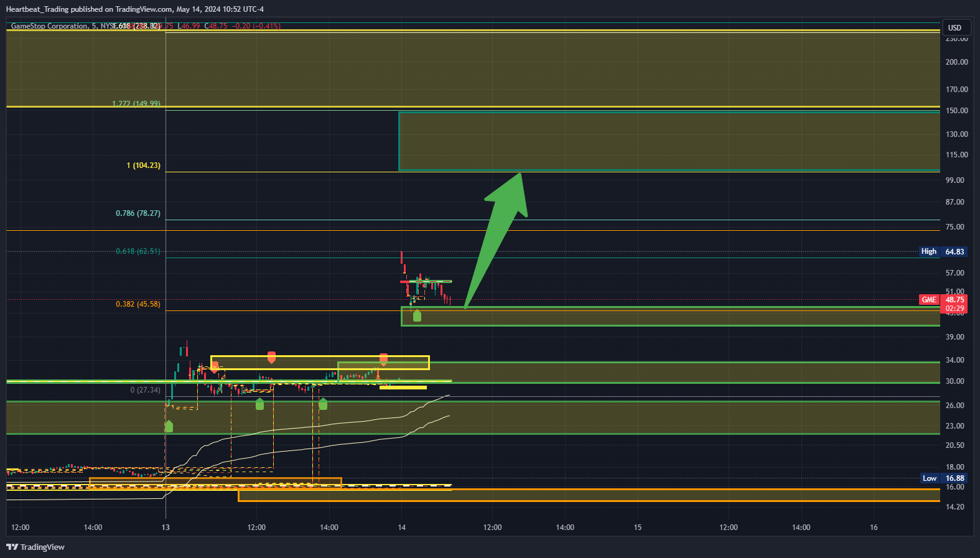Select the 0.786 (78.27) Fibonacci label
This screenshot has height=558, width=980.
point(138,213)
